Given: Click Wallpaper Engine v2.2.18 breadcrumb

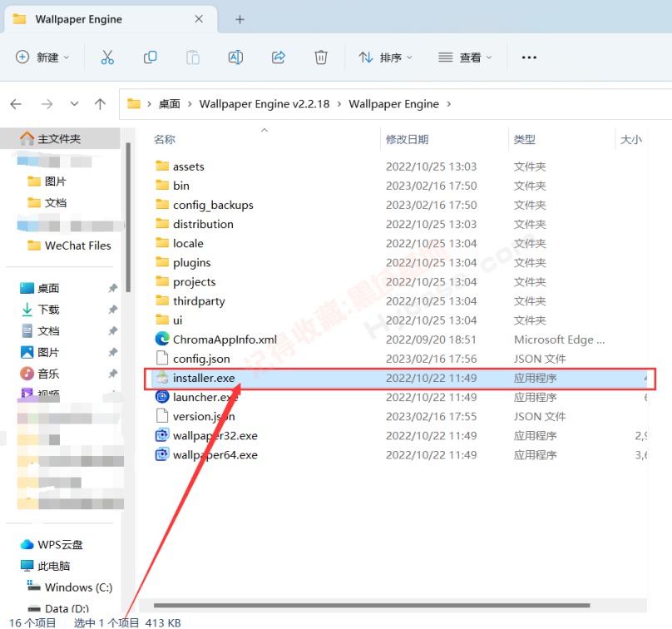Looking at the screenshot, I should [264, 104].
